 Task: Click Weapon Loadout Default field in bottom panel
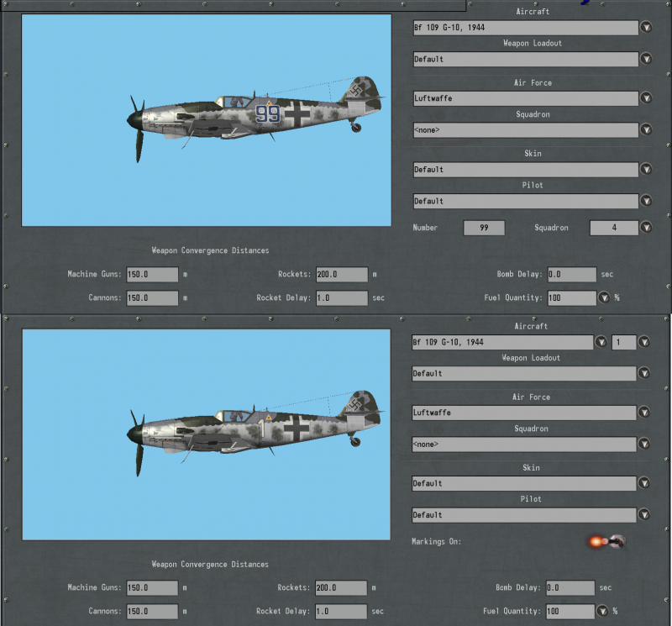(523, 373)
